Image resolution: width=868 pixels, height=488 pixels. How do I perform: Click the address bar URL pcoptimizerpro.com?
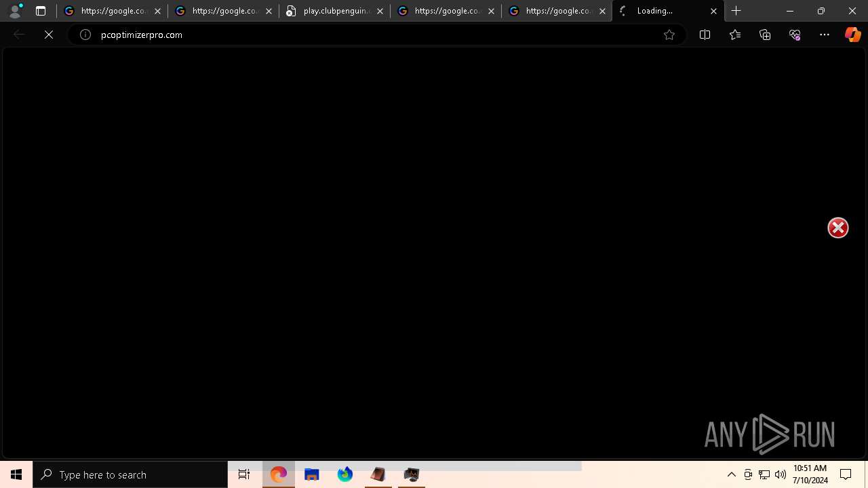(142, 35)
